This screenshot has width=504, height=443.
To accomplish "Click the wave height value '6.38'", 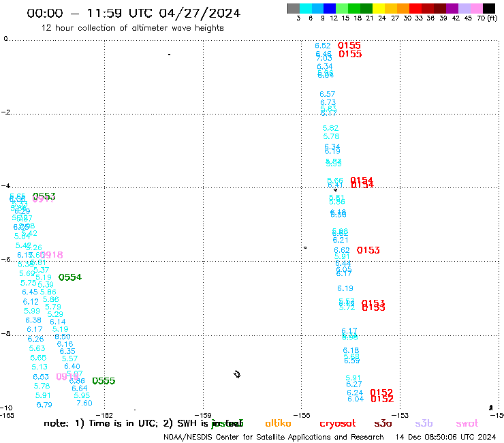I will pos(33,320).
